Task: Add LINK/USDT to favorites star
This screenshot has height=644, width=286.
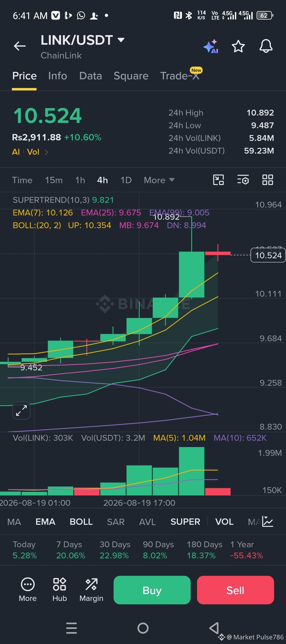Action: pos(238,46)
